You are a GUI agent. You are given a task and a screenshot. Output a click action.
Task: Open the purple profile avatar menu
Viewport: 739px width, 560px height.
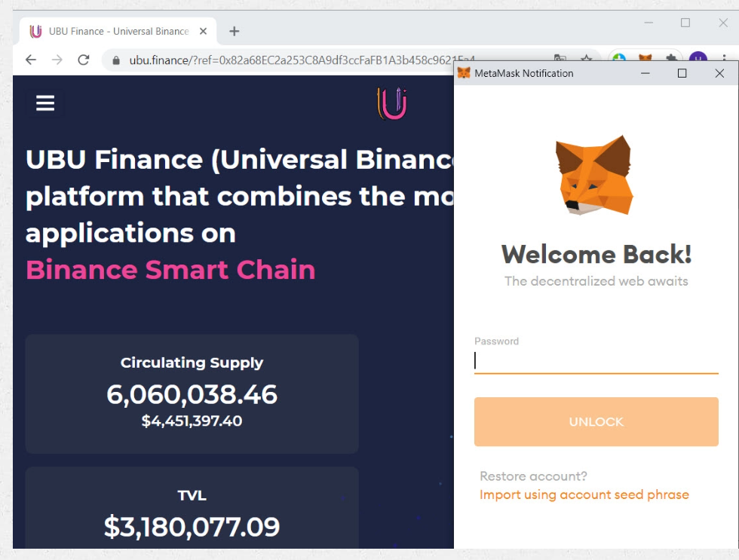point(698,57)
